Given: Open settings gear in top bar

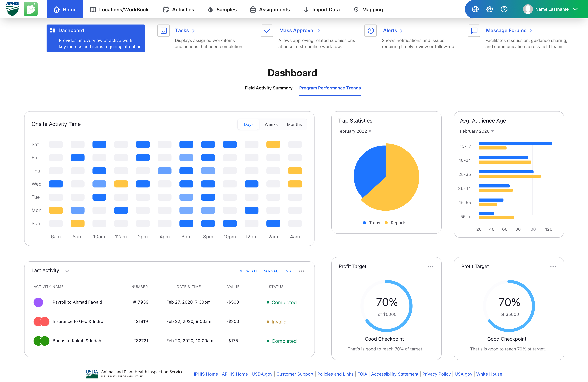Looking at the screenshot, I should 489,9.
